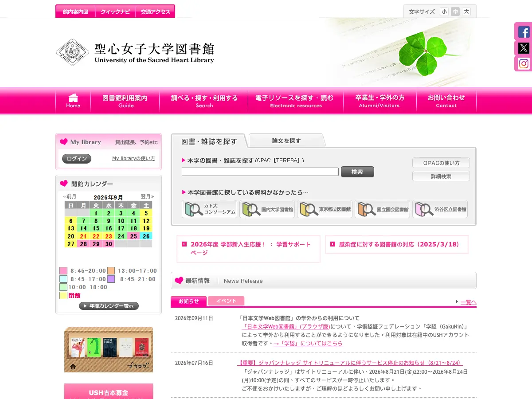The image size is (532, 399).
Task: Open 交通アクセス top tab
Action: [x=155, y=12]
